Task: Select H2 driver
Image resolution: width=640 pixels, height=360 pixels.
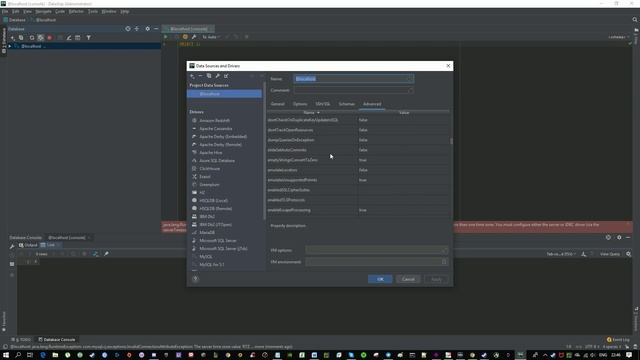Action: (202, 193)
